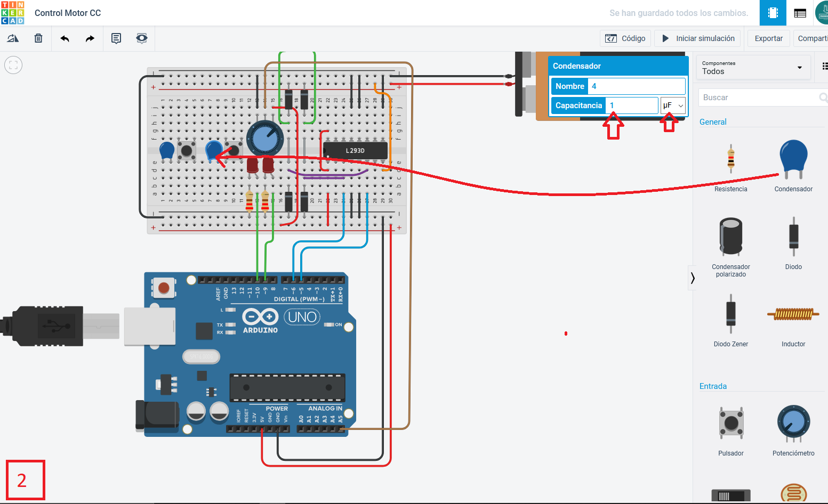Image resolution: width=828 pixels, height=504 pixels.
Task: Click the potentiometer knob on breadboard
Action: pos(265,138)
